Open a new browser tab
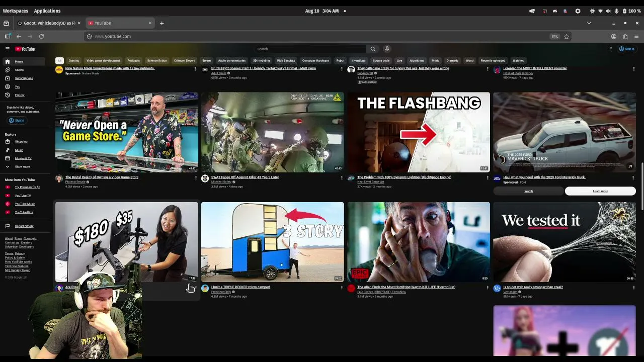The image size is (644, 362). tap(162, 23)
